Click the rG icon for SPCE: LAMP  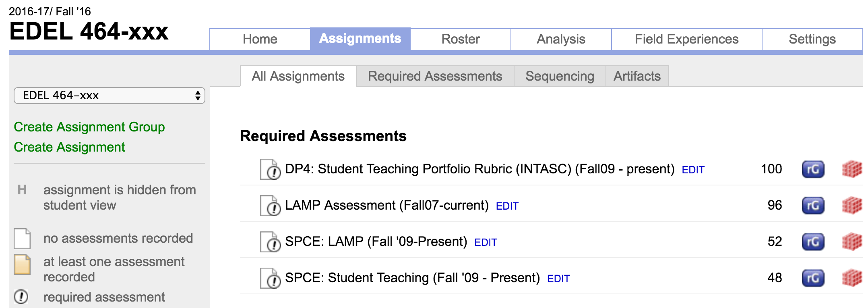click(x=813, y=242)
